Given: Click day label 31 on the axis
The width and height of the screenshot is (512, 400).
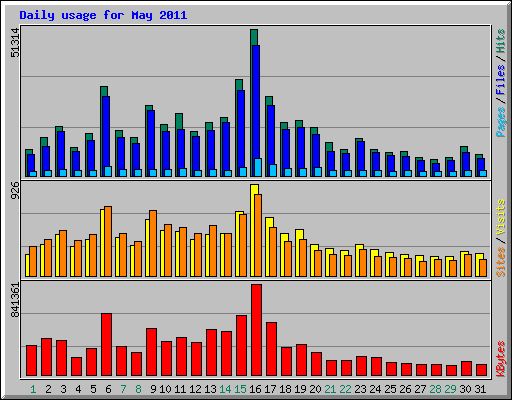Looking at the screenshot, I should [480, 389].
